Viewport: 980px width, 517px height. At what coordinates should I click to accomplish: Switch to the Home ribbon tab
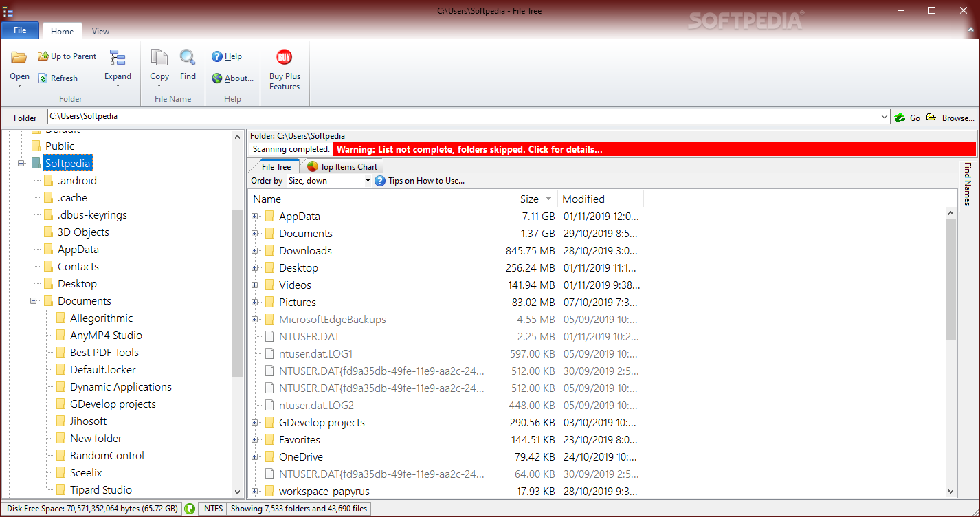[x=62, y=31]
